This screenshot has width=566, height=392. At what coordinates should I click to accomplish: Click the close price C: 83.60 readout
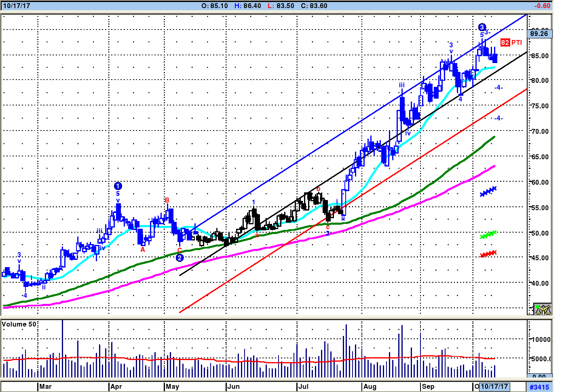coord(314,6)
